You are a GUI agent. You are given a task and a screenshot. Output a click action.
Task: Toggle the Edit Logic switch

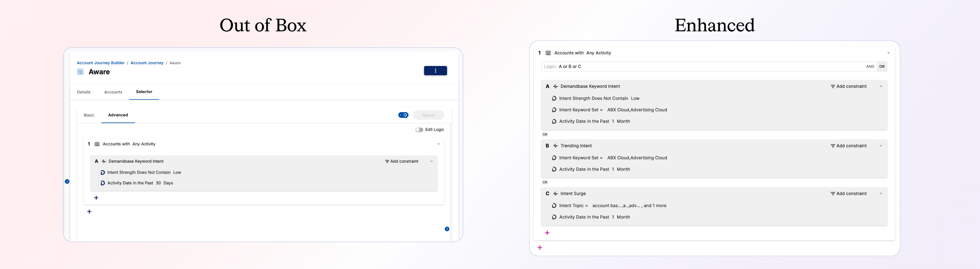tap(419, 130)
